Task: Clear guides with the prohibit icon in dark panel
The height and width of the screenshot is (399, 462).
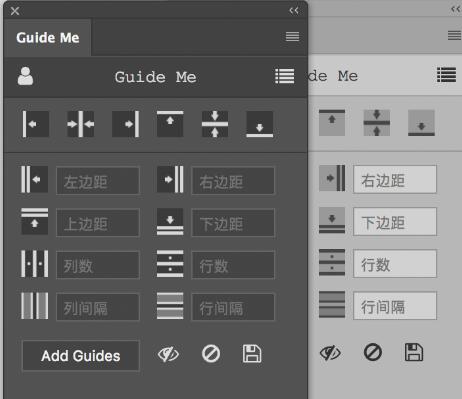Action: click(x=211, y=354)
